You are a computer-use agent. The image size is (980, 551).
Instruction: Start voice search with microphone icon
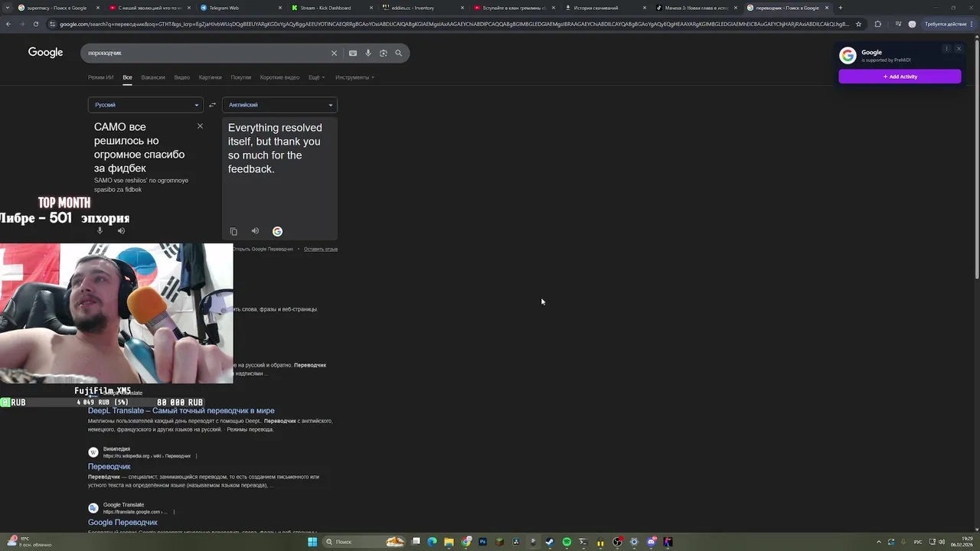coord(368,53)
